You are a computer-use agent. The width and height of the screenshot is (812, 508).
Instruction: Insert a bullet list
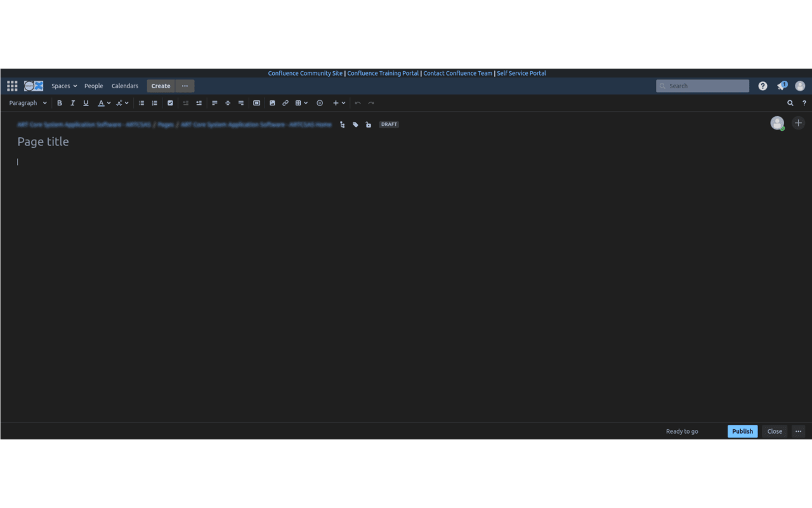(x=141, y=103)
